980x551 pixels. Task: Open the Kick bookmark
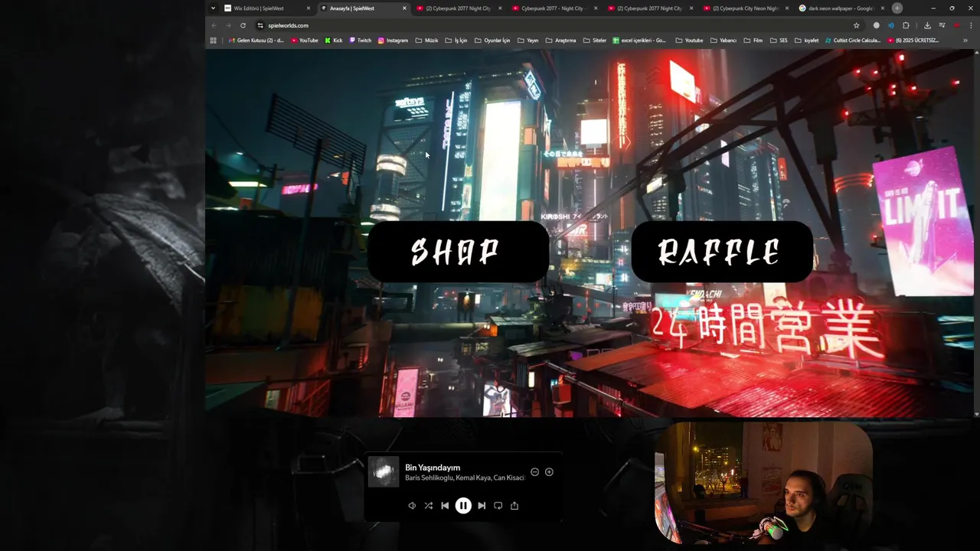point(334,41)
